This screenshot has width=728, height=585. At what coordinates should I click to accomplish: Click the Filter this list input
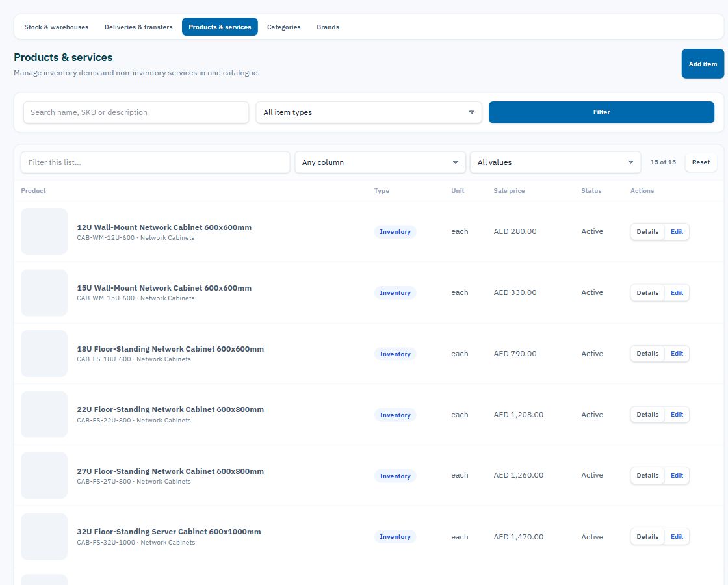155,162
